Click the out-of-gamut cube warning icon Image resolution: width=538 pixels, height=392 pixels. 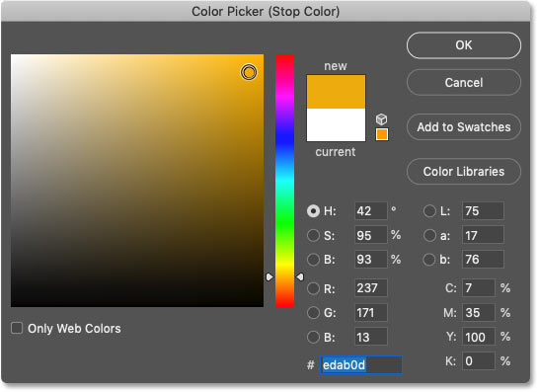[382, 119]
